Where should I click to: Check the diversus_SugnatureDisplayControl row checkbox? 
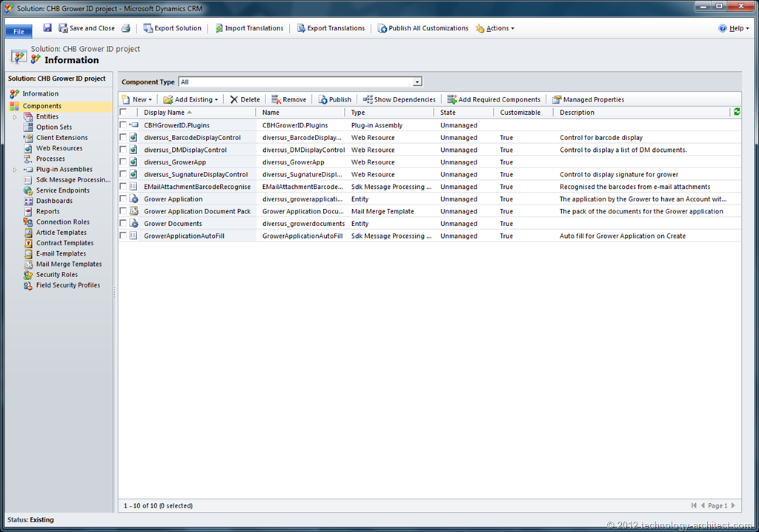coord(123,174)
